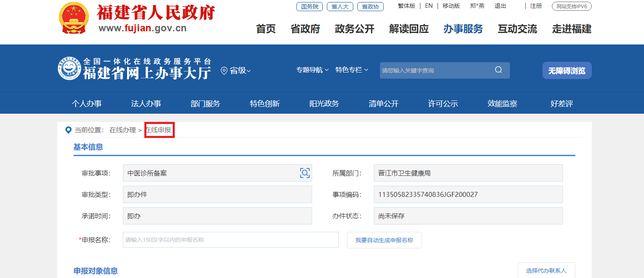
Task: Click the location pin beside 省级
Action: point(224,71)
